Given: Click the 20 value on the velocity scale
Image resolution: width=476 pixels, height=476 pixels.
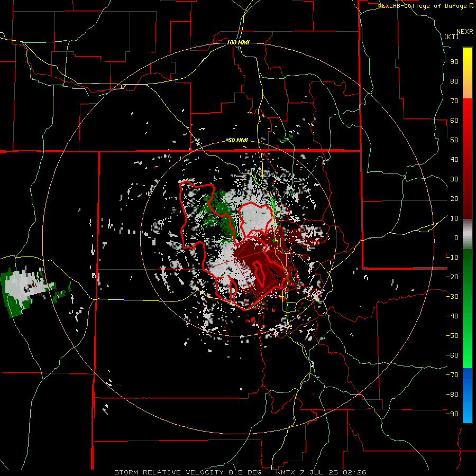Looking at the screenshot, I should click(454, 199).
